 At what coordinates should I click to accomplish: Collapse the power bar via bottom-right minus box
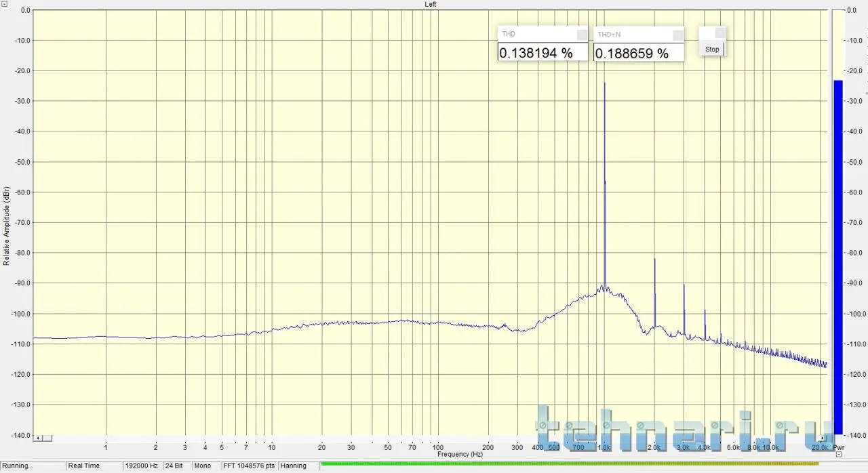838,454
